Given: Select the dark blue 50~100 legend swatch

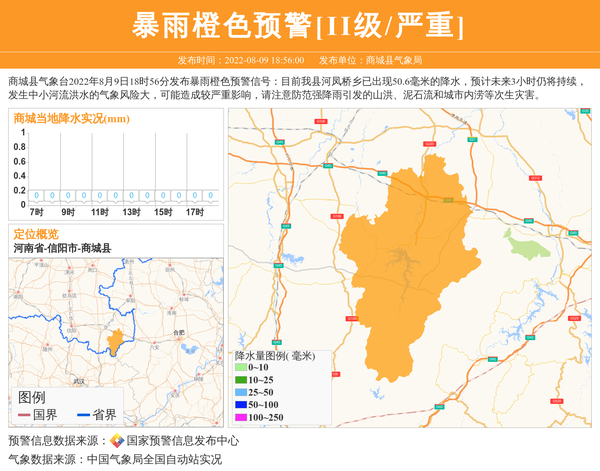Looking at the screenshot, I should (x=241, y=405).
